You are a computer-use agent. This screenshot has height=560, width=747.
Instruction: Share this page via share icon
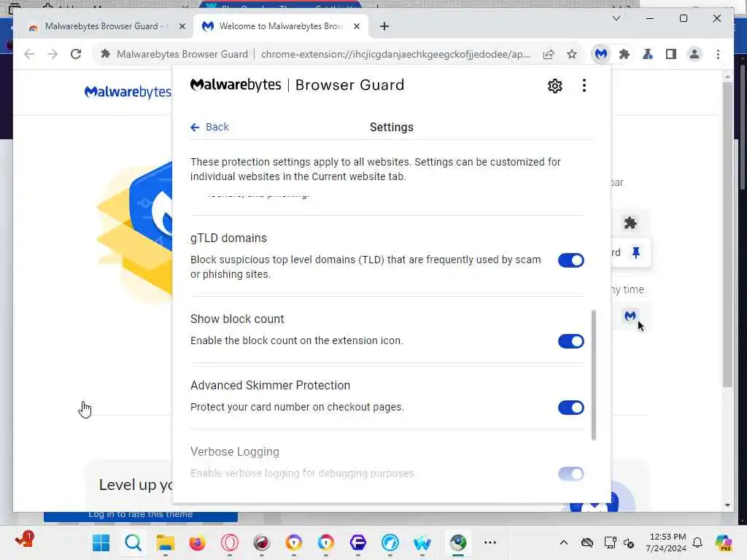pyautogui.click(x=549, y=54)
